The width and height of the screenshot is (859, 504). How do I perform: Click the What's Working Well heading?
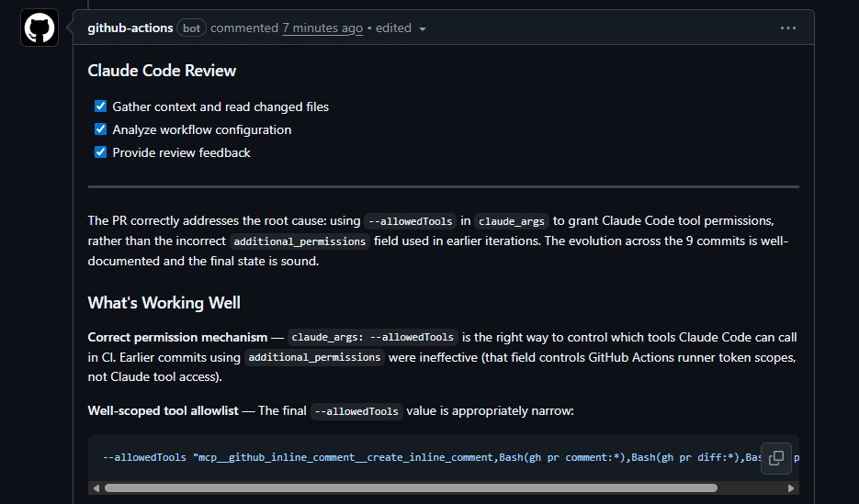164,303
